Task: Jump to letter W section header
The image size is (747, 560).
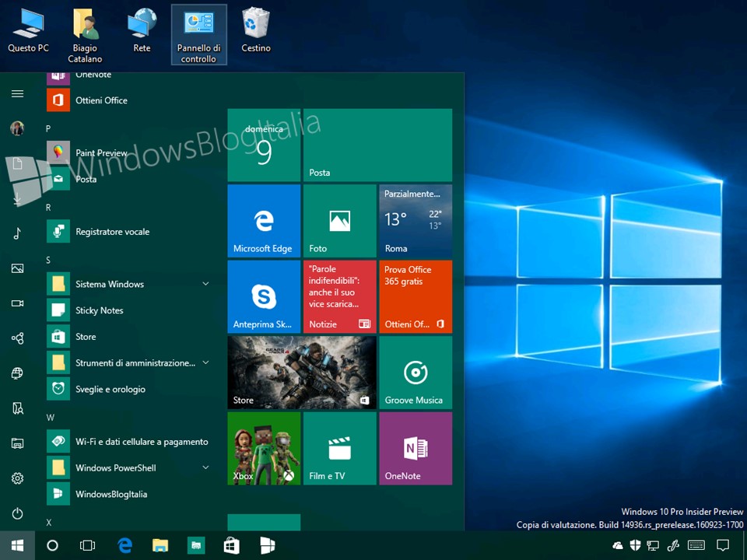Action: [50, 418]
